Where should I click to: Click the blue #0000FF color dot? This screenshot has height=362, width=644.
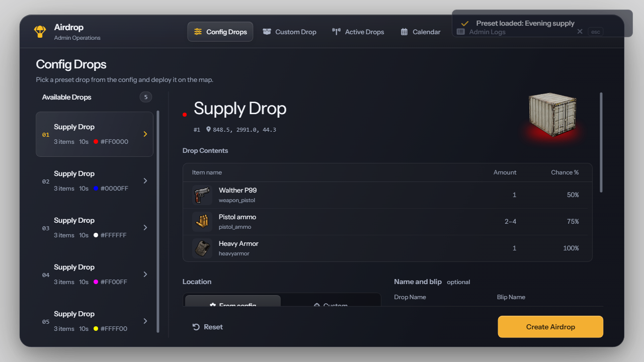[96, 189]
